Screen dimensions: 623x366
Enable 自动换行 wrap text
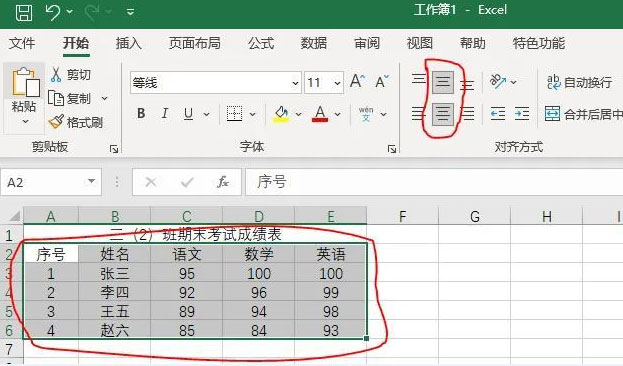click(x=579, y=82)
